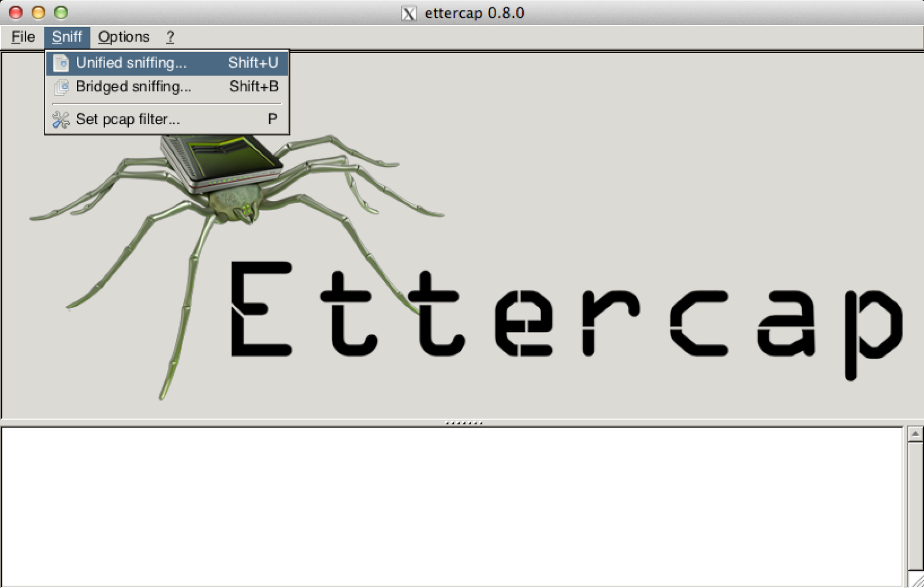Click the pcap filter wrench-and-screwdriver icon
Viewport: 924px width, 588px height.
[61, 119]
